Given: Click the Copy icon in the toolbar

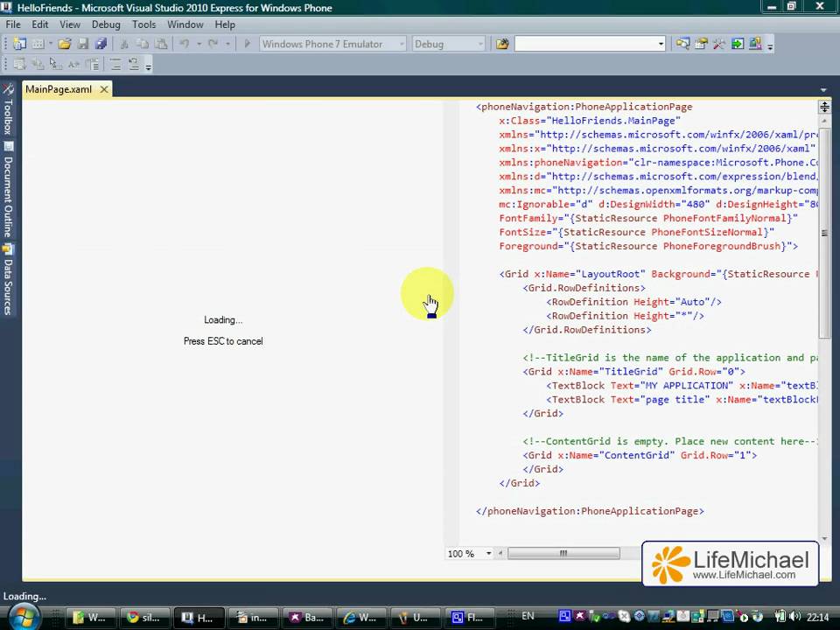Looking at the screenshot, I should tap(142, 44).
